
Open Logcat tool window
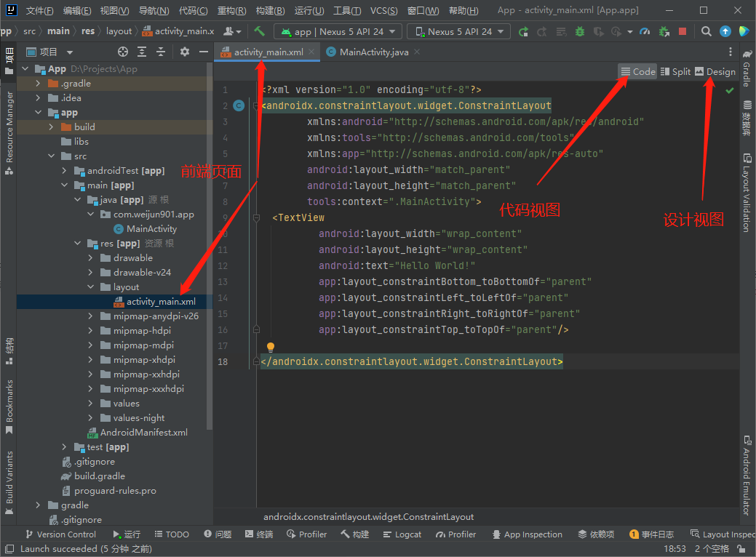click(402, 534)
